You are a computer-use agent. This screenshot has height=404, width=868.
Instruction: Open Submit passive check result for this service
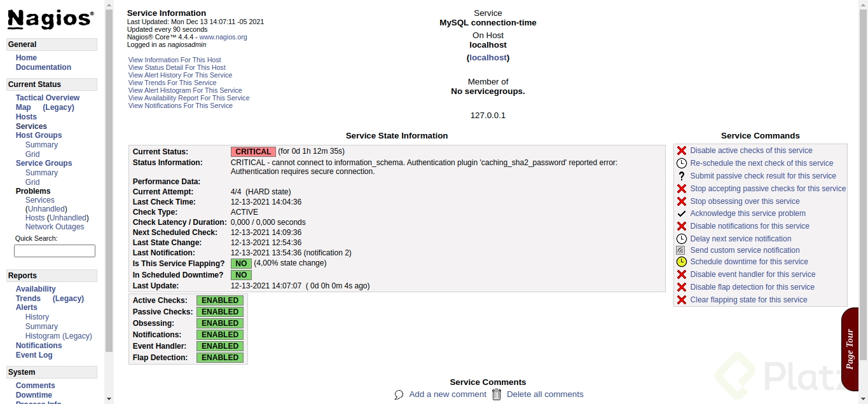point(763,176)
